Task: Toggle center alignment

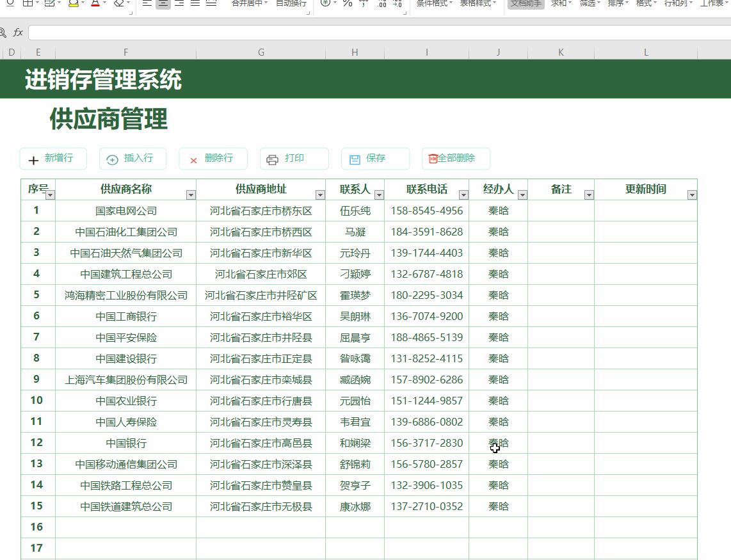Action: point(163,4)
